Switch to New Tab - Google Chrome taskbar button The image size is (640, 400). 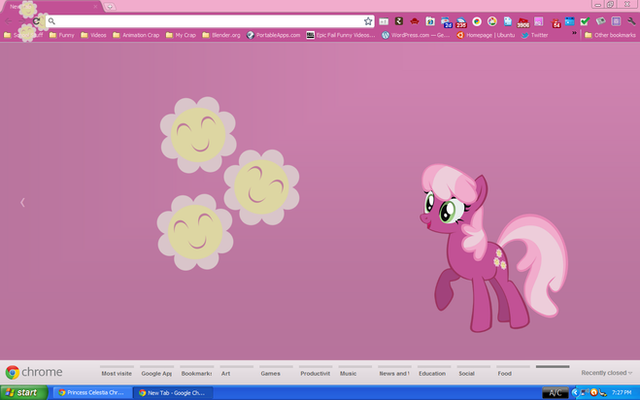click(x=173, y=393)
